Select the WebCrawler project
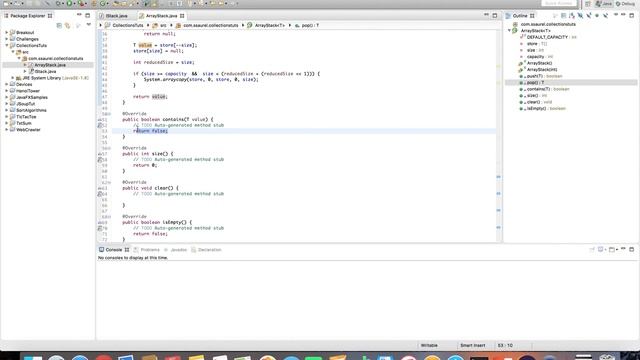The image size is (640, 360). (x=28, y=130)
